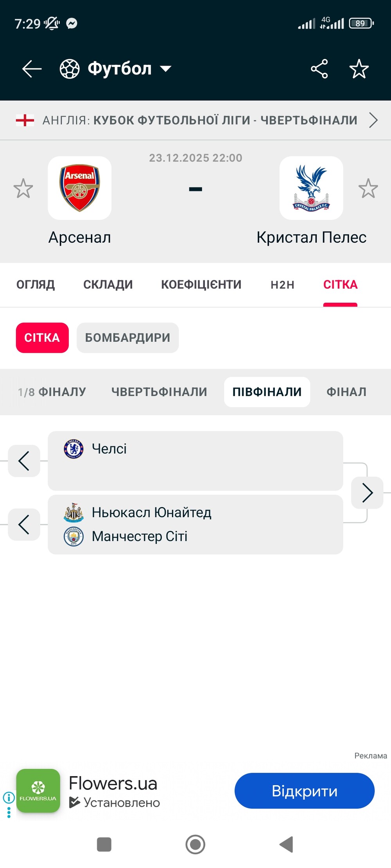Switch to the Коефіцієнти tab
Viewport: 391px width, 868px height.
pos(201,285)
